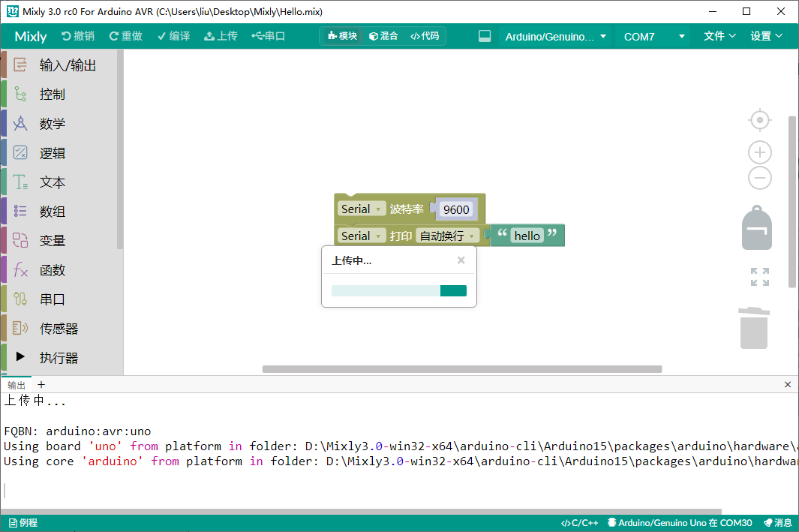The height and width of the screenshot is (532, 799).
Task: Click the Mixly app icon in title bar
Action: tap(12, 11)
